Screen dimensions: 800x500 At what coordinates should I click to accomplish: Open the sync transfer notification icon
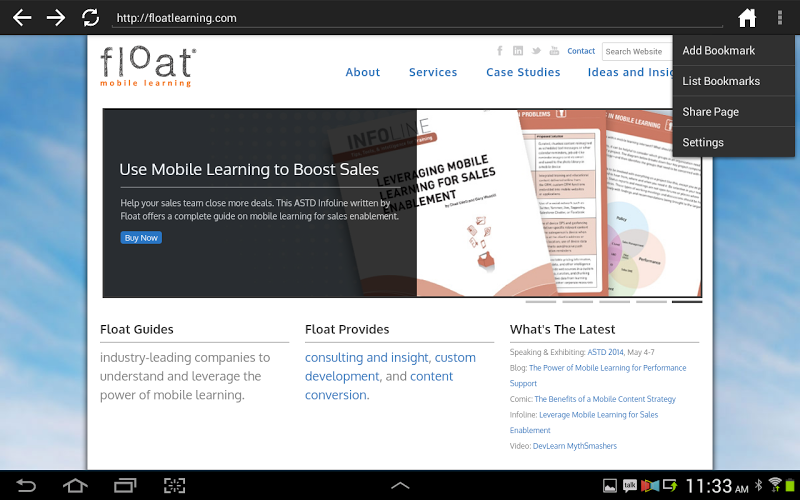point(670,485)
